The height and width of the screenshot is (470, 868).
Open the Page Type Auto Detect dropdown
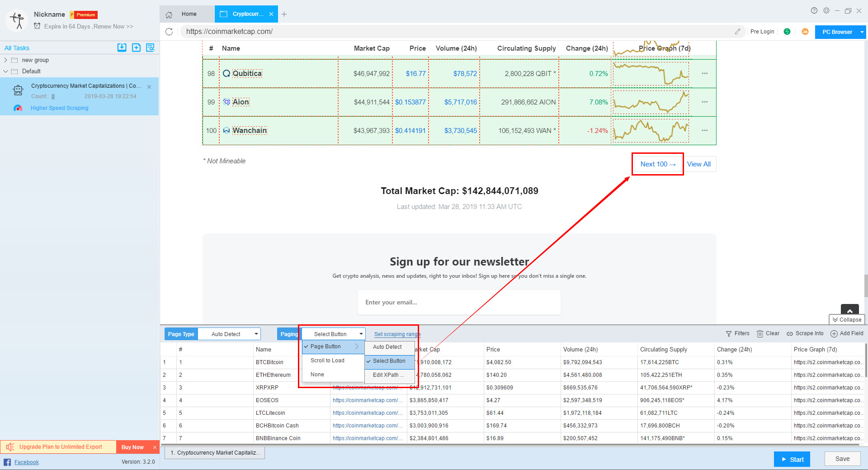[x=229, y=334]
